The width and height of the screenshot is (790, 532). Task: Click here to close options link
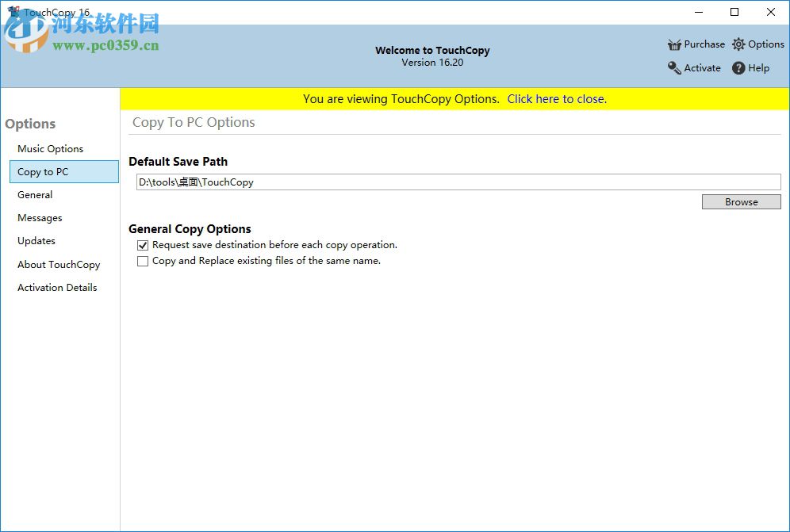tap(557, 99)
